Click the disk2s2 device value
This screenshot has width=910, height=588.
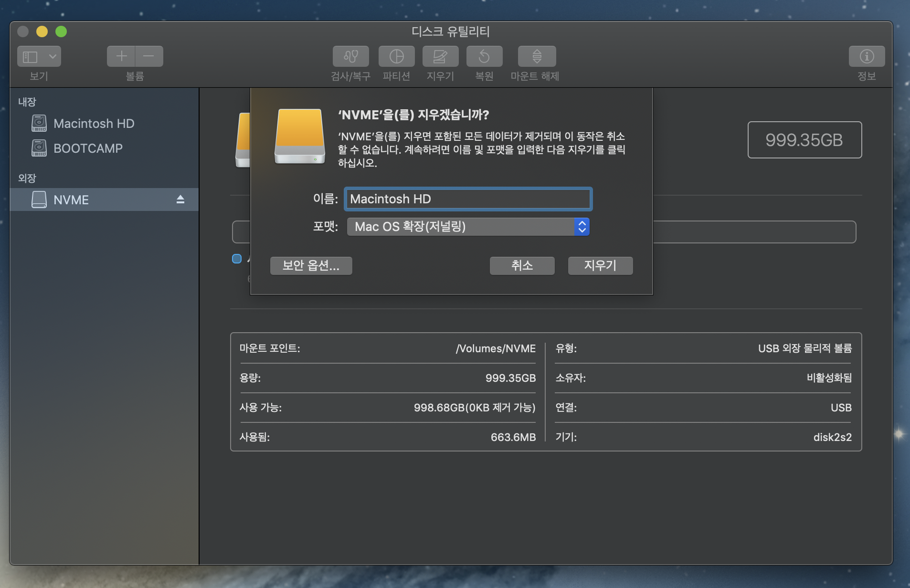[x=832, y=437]
